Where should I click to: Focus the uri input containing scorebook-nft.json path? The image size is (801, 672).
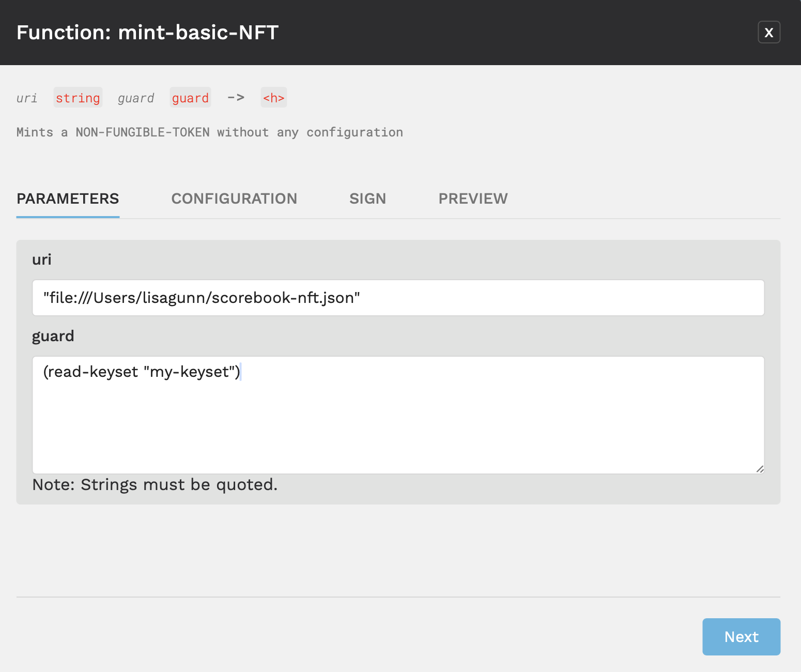398,298
